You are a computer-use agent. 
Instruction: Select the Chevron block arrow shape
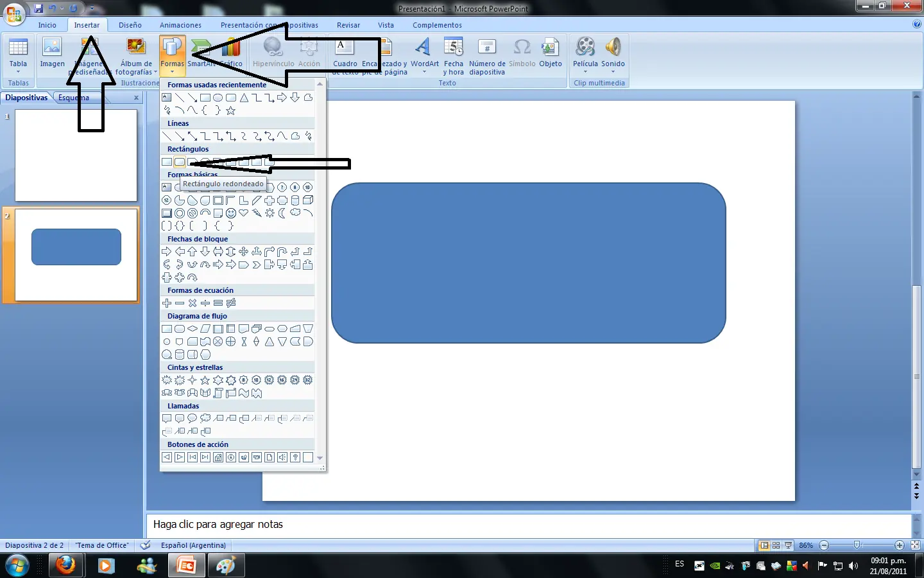click(x=257, y=265)
